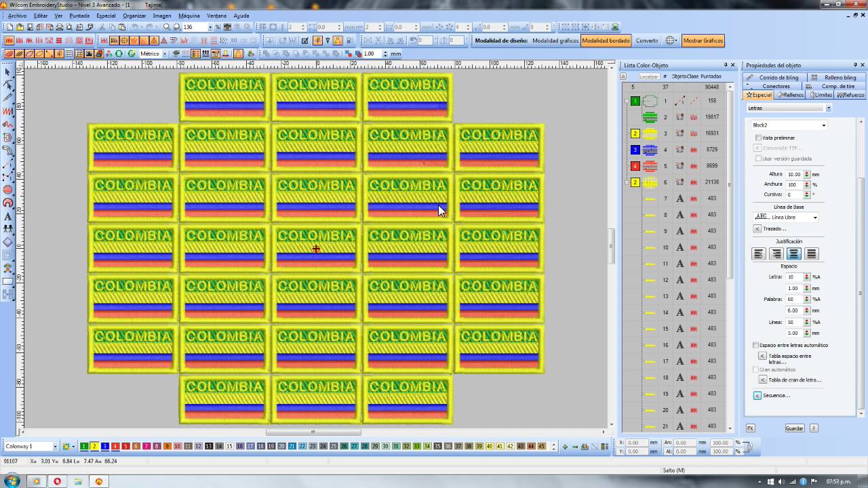Open the Métrico units dropdown
The image size is (868, 488).
165,54
